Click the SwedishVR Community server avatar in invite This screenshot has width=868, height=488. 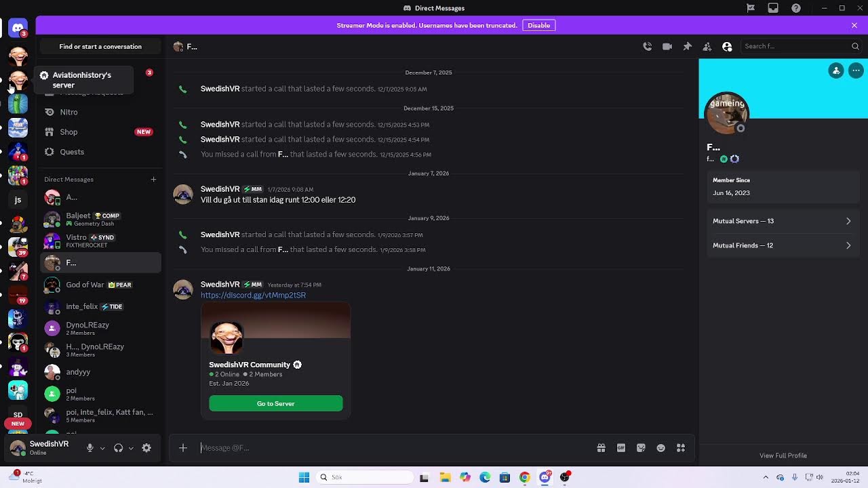point(226,338)
